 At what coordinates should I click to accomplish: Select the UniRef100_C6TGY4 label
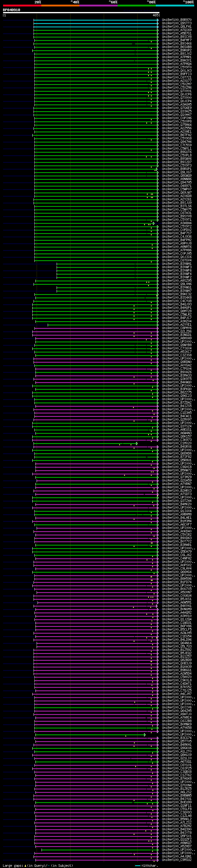pyautogui.click(x=177, y=260)
